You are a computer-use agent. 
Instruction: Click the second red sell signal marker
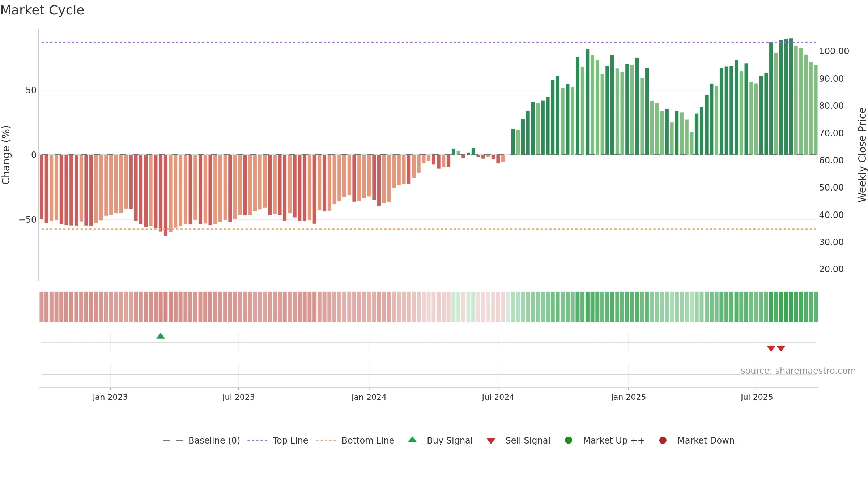click(x=781, y=348)
